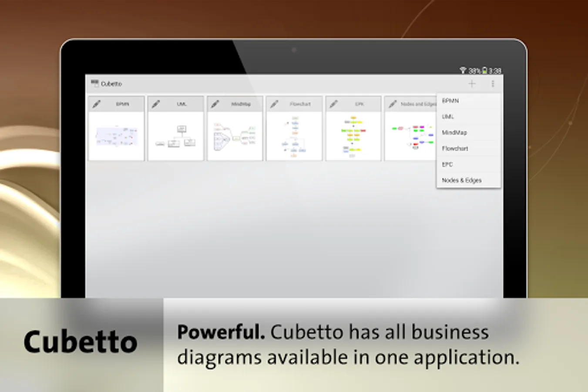Screen dimensions: 588x392
Task: Tap the Cubetto app icon in the title bar
Action: tap(94, 83)
